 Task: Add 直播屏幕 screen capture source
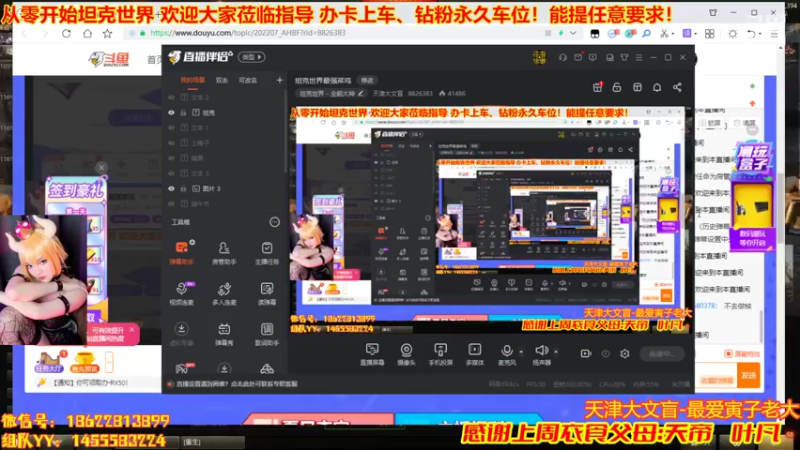pos(372,354)
